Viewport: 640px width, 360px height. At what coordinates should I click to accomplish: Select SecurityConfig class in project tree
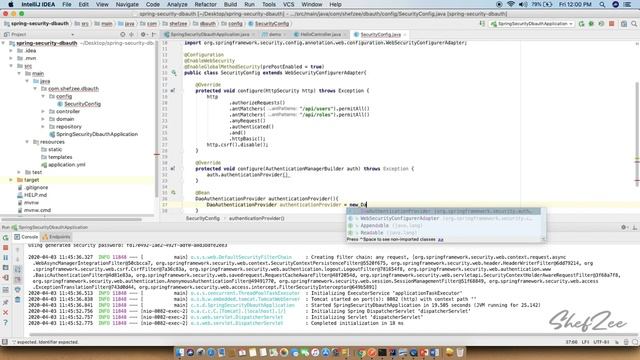tap(82, 104)
